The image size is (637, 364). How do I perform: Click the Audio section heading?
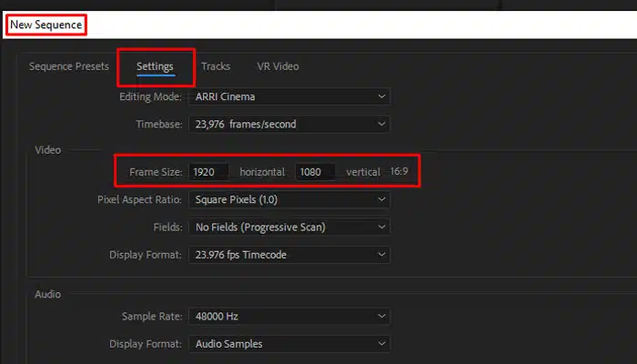coord(48,294)
